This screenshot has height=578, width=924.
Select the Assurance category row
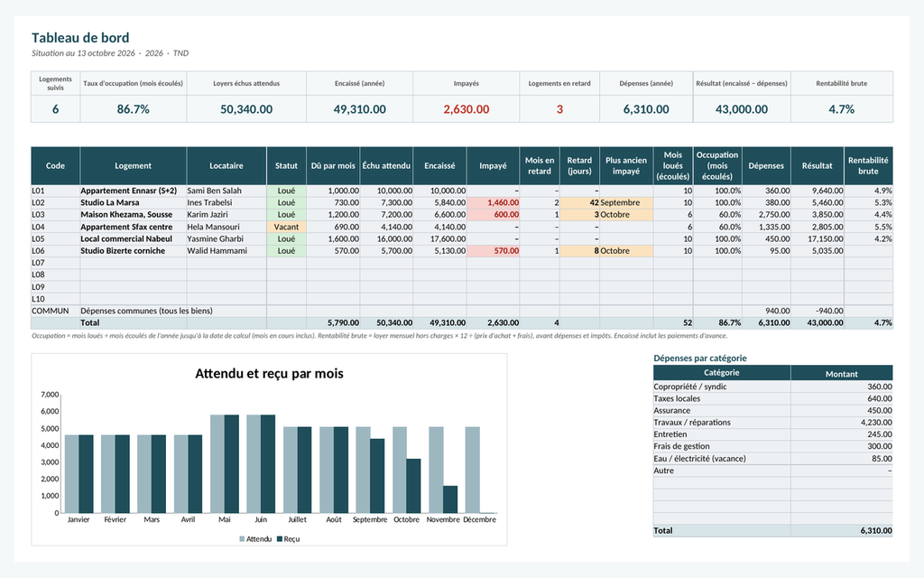(772, 411)
